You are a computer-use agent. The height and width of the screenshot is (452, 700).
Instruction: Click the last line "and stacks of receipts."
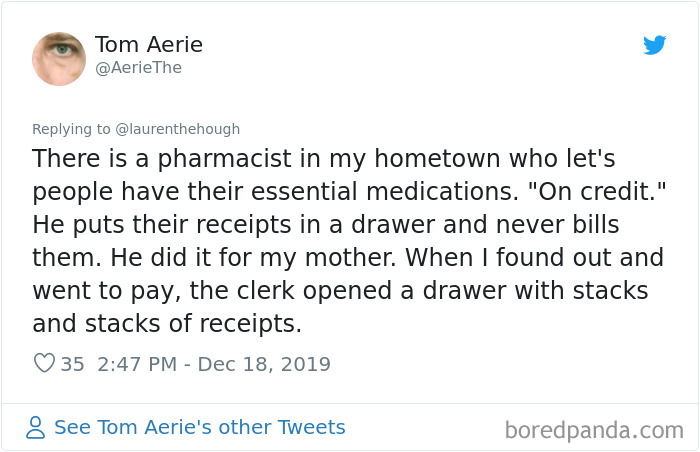(167, 323)
